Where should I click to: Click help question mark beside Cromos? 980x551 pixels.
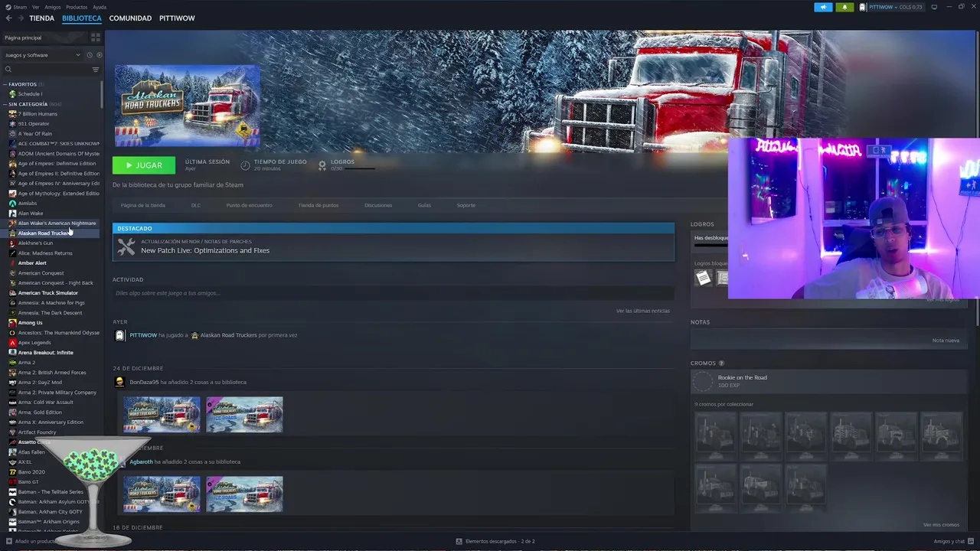pos(721,364)
